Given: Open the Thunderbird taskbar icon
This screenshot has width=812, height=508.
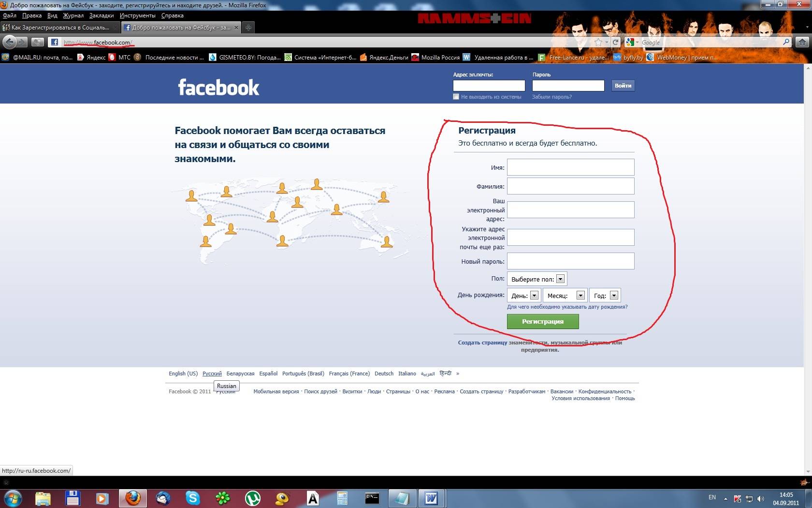Looking at the screenshot, I should [163, 498].
